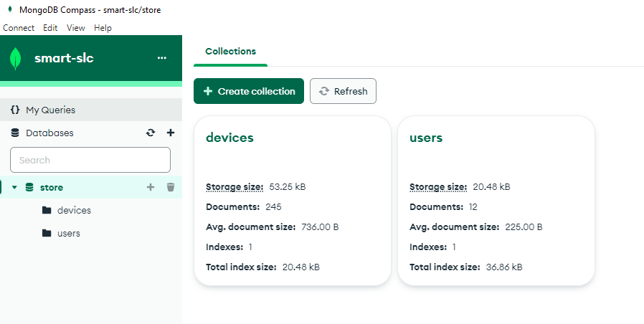Open the users collection card title
This screenshot has height=324, width=644.
pos(426,138)
